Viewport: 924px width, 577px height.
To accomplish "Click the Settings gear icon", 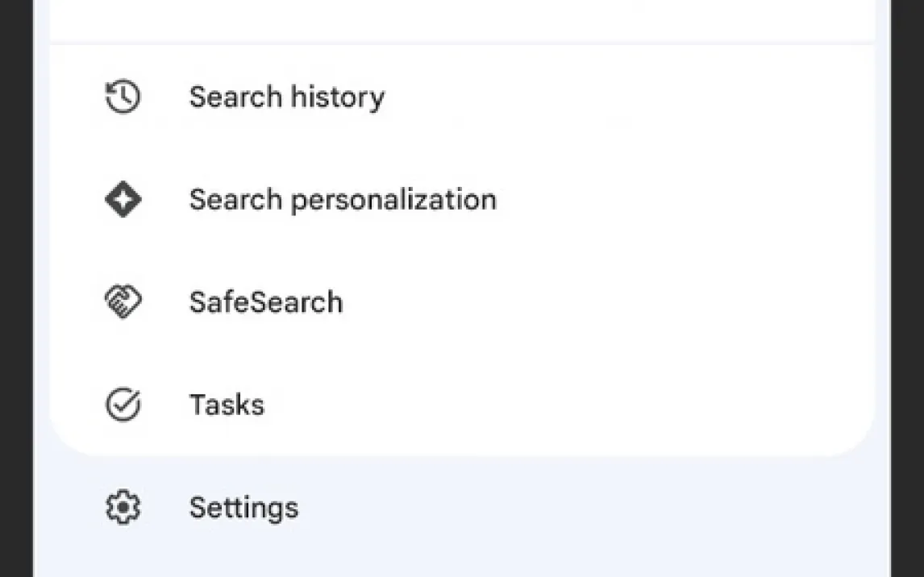I will (123, 508).
